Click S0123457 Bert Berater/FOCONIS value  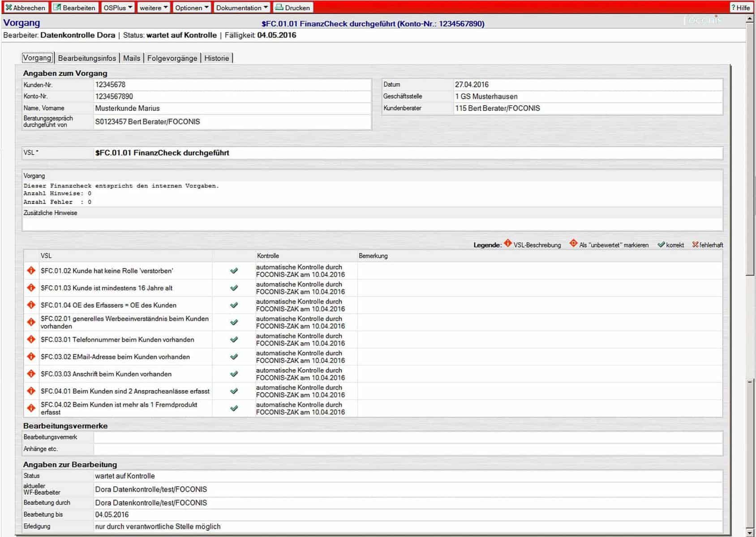tap(147, 122)
